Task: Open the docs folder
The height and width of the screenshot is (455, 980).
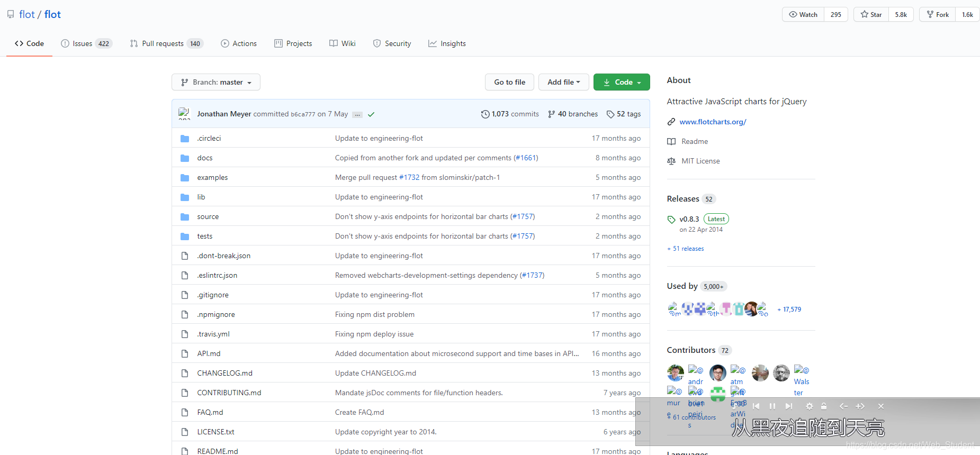Action: point(205,158)
